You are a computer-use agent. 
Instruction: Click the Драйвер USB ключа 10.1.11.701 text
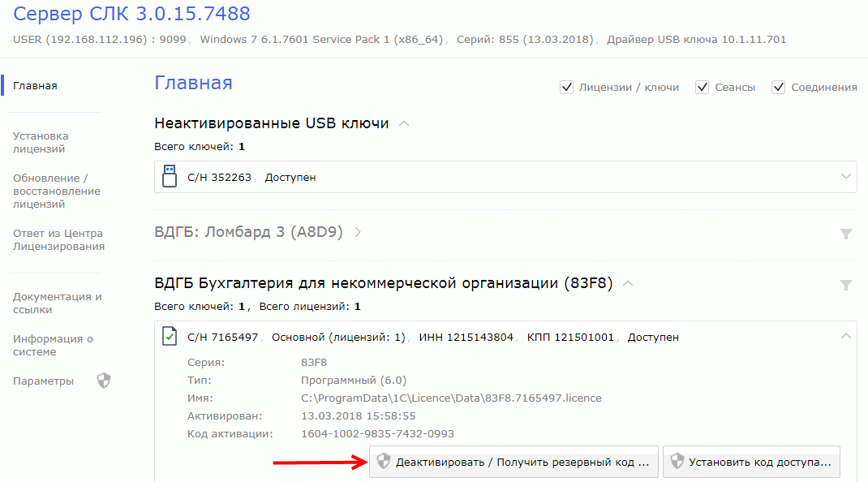tap(696, 39)
